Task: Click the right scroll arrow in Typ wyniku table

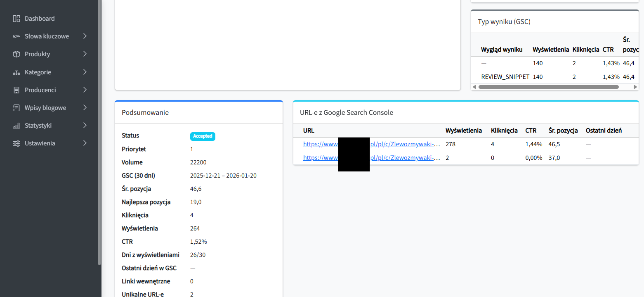Action: point(636,87)
